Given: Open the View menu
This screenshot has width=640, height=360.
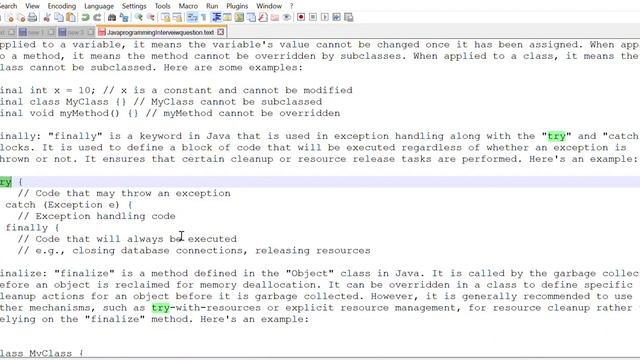Looking at the screenshot, I should click(x=32, y=6).
